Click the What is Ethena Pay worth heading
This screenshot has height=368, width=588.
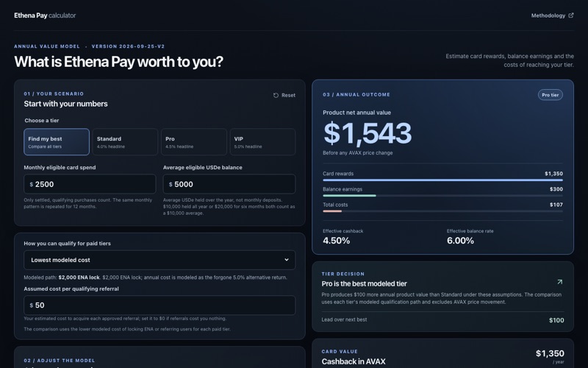pyautogui.click(x=118, y=62)
